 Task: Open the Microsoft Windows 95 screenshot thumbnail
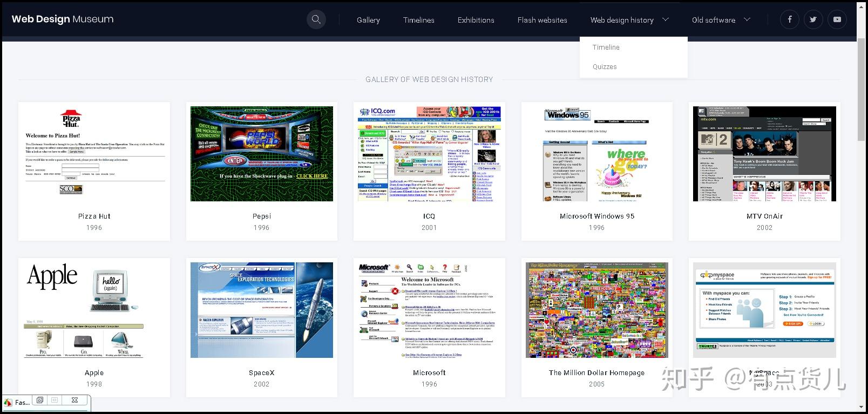[597, 154]
